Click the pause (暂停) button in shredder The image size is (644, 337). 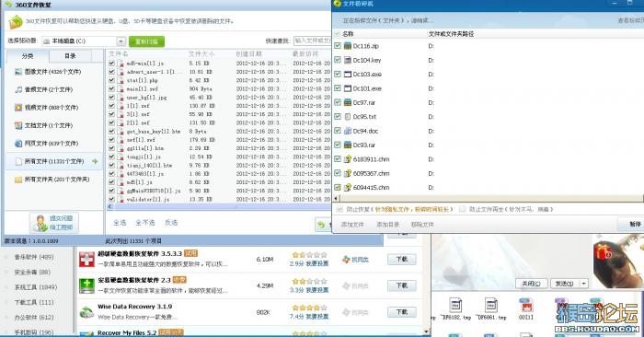[631, 224]
